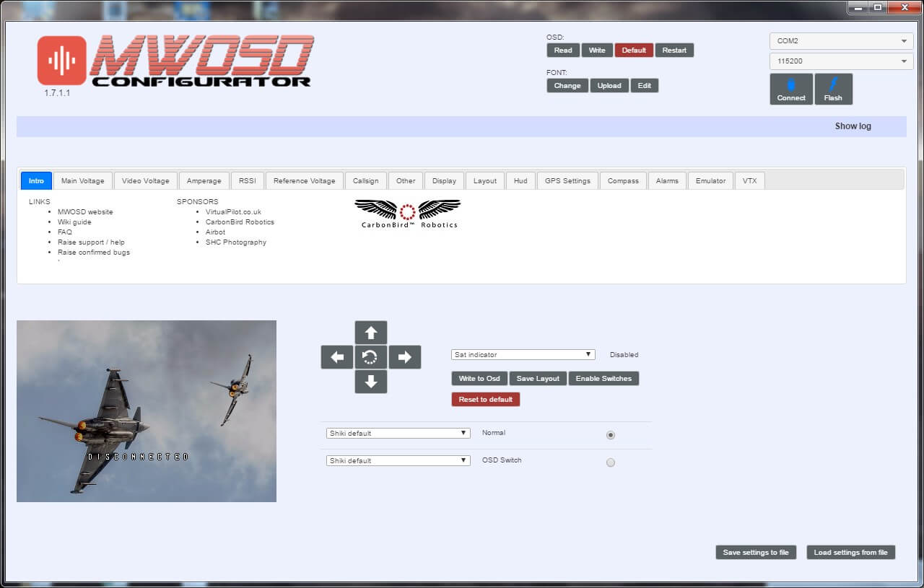924x588 pixels.
Task: Select the Compass tab
Action: pyautogui.click(x=623, y=180)
